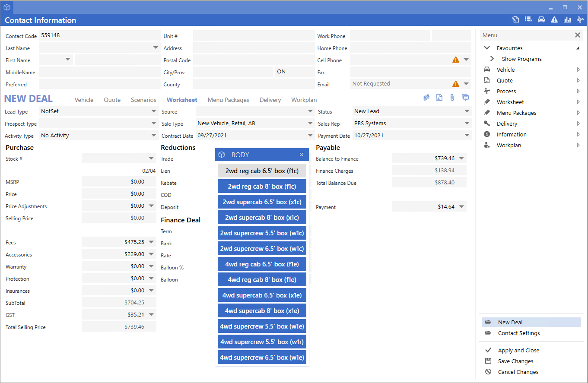Image resolution: width=588 pixels, height=383 pixels.
Task: Click the Contact Settings folder icon
Action: [488, 333]
